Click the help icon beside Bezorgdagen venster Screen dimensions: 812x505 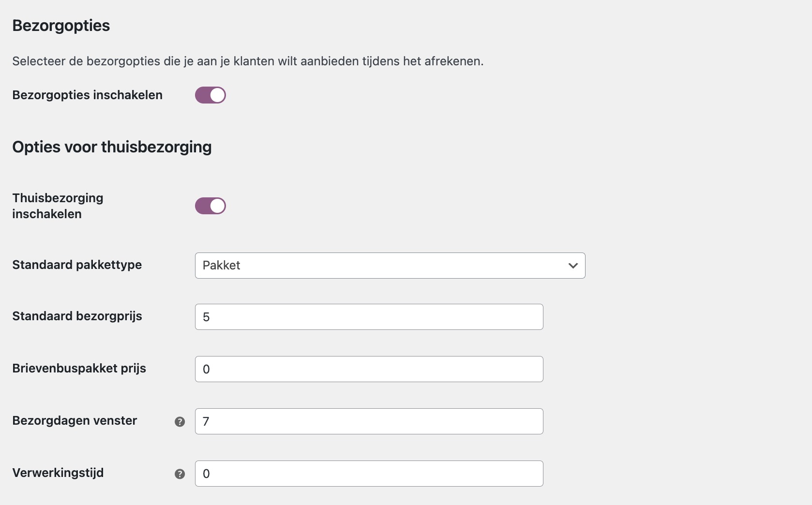point(180,422)
